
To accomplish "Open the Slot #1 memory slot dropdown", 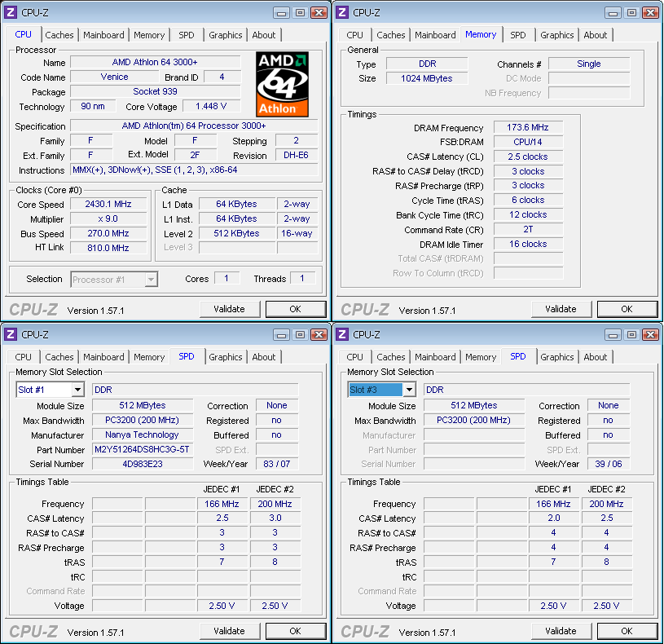I will coord(77,390).
